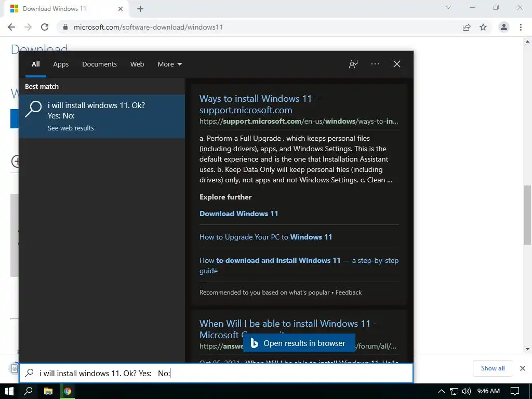This screenshot has width=532, height=399.
Task: Click the 9:46 AM clock
Action: point(488,391)
